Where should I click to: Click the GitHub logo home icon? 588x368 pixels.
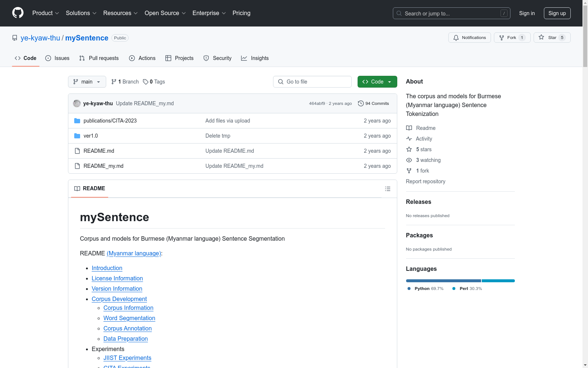(x=18, y=13)
